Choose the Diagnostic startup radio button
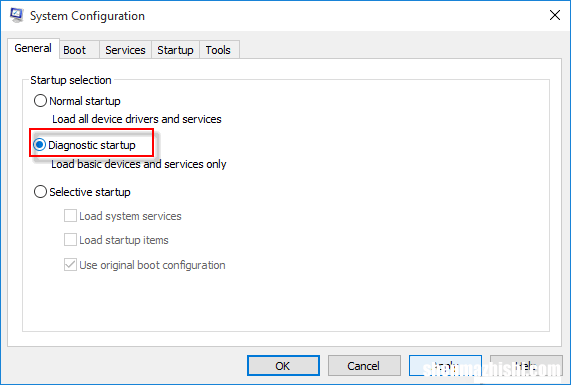Screen dimensions: 571x385 click(39, 145)
